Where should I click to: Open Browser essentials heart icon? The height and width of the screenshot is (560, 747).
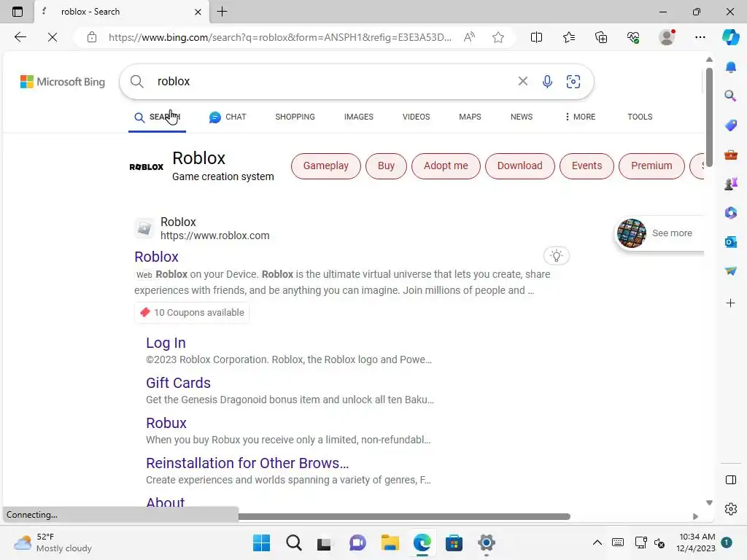633,37
